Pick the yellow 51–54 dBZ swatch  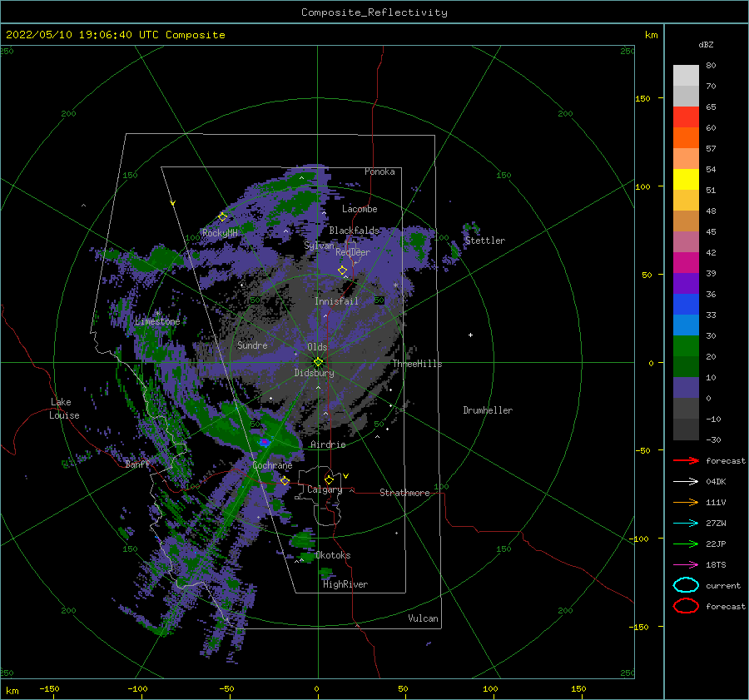click(686, 180)
